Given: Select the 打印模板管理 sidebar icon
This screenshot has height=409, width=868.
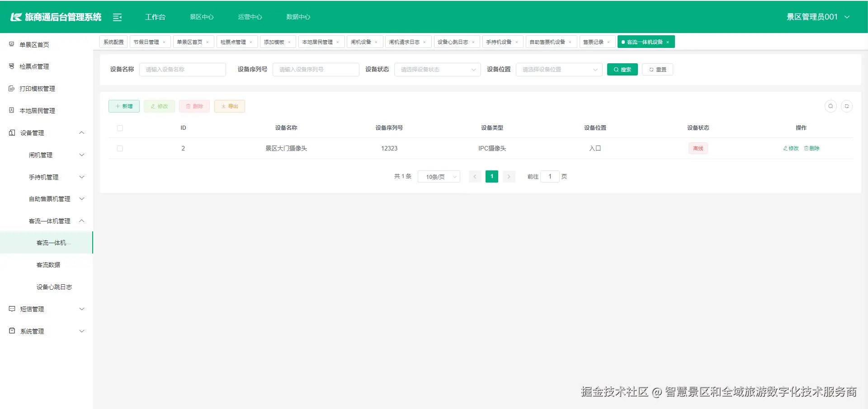Looking at the screenshot, I should click(x=11, y=88).
